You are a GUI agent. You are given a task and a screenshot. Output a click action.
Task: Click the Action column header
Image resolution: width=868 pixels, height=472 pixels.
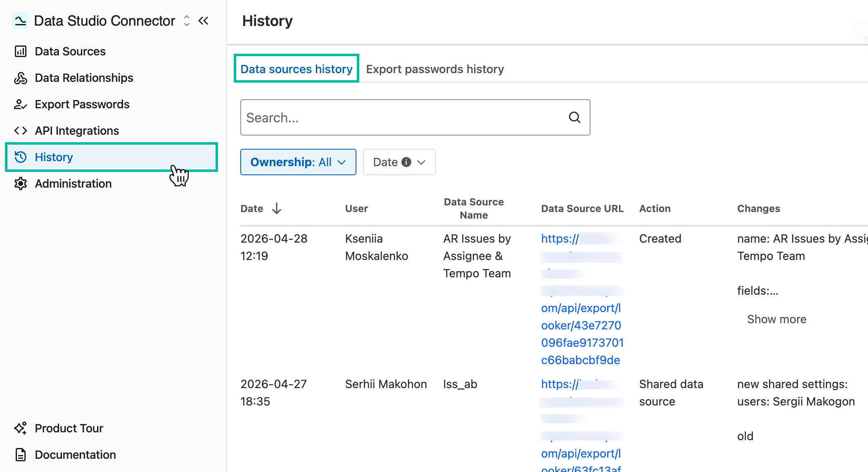pyautogui.click(x=655, y=208)
